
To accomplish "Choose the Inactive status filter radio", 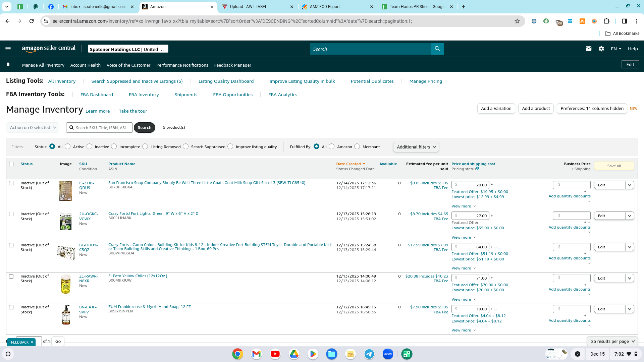I will [x=90, y=146].
